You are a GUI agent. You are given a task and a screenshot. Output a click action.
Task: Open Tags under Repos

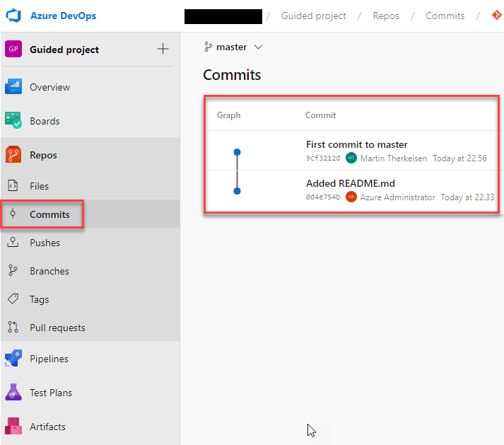pos(40,299)
